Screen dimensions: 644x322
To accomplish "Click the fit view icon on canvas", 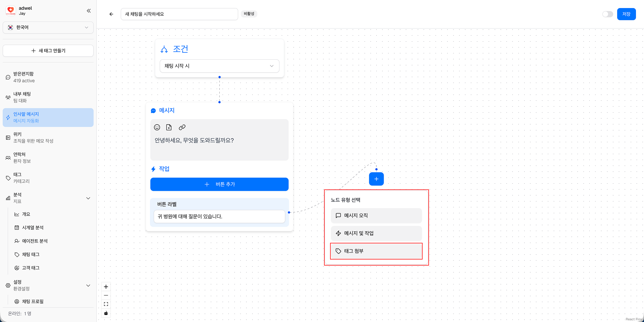I will (106, 304).
